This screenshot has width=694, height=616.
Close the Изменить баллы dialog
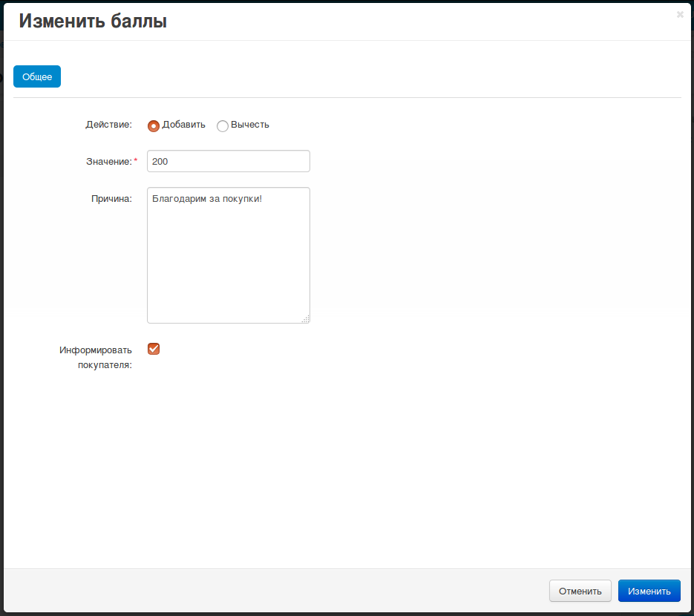(x=680, y=14)
